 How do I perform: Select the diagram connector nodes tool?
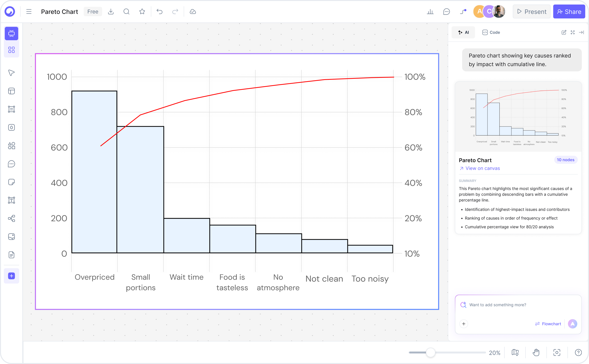click(x=11, y=218)
